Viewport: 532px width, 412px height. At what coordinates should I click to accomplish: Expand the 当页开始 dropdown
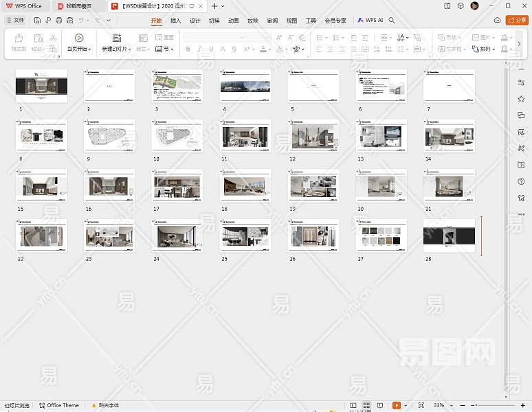90,49
